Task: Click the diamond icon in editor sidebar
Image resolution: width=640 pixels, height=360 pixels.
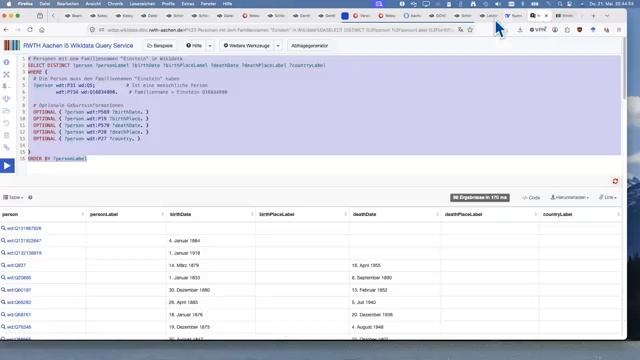Action: [6, 99]
